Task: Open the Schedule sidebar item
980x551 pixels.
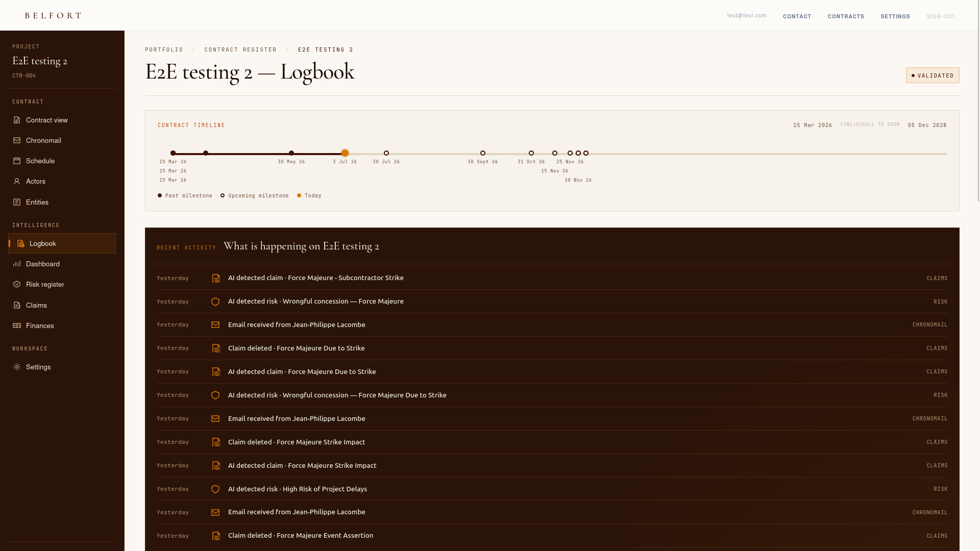Action: pos(62,161)
